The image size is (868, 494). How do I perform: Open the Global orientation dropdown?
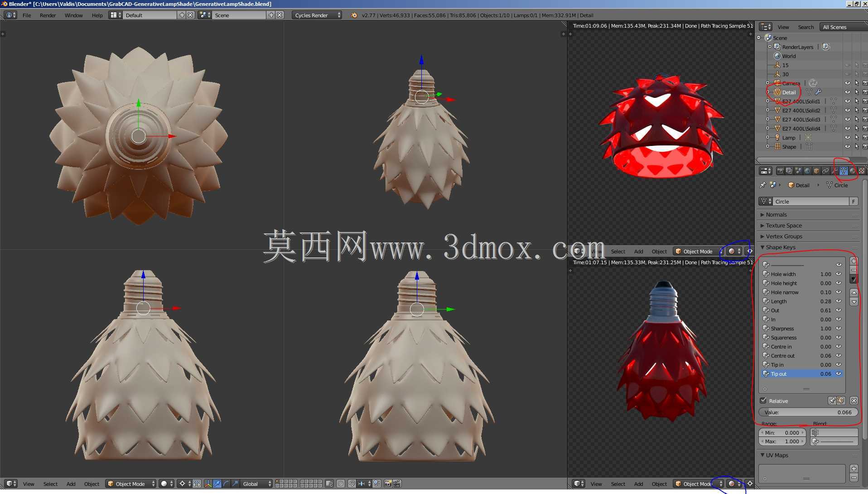(256, 484)
